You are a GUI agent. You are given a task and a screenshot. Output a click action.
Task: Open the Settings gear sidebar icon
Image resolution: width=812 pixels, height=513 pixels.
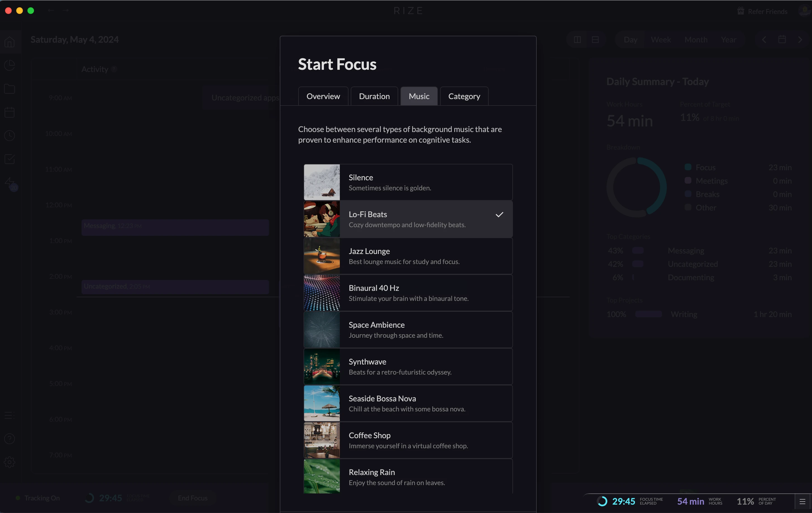click(x=9, y=462)
